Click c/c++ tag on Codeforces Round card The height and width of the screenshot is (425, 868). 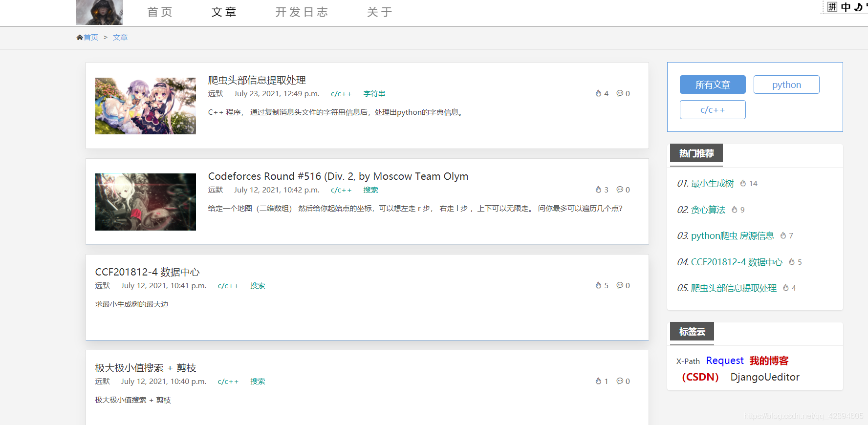341,190
